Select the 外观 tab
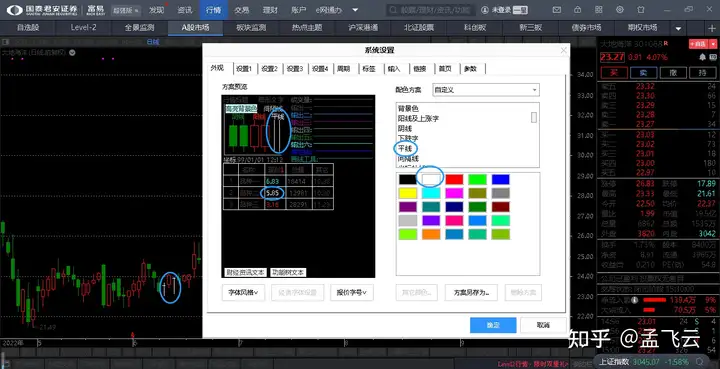The height and width of the screenshot is (369, 720). pyautogui.click(x=218, y=68)
